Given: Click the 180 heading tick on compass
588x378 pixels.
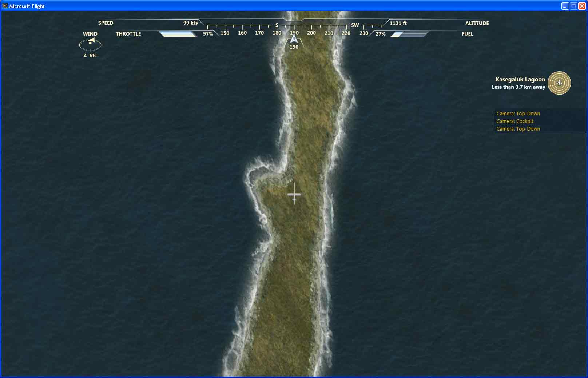Looking at the screenshot, I should [x=277, y=33].
